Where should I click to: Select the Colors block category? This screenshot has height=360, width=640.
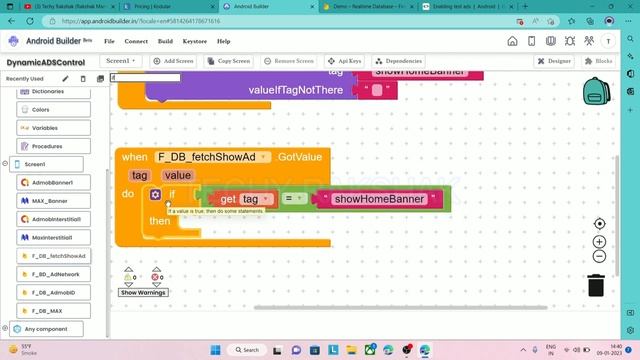tap(53, 109)
